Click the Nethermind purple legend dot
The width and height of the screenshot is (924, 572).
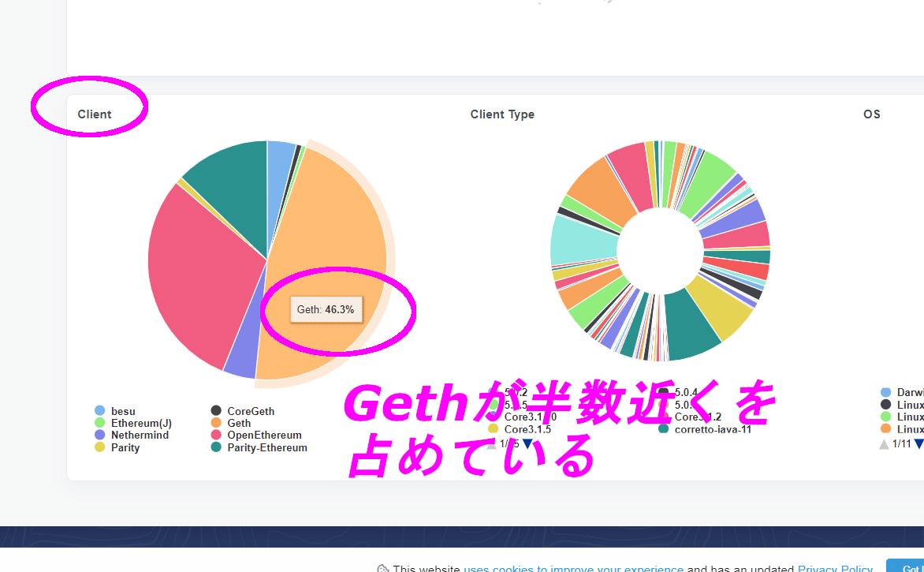coord(99,435)
